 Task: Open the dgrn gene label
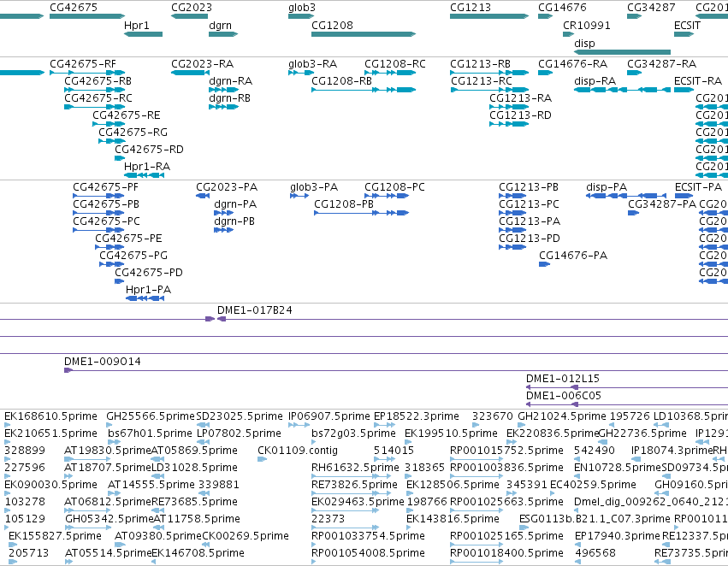[220, 26]
